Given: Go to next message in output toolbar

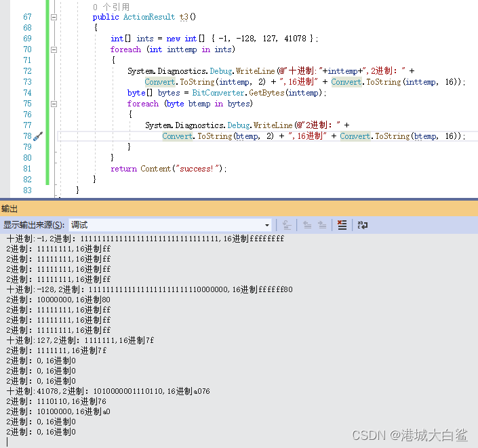Looking at the screenshot, I should [x=322, y=225].
